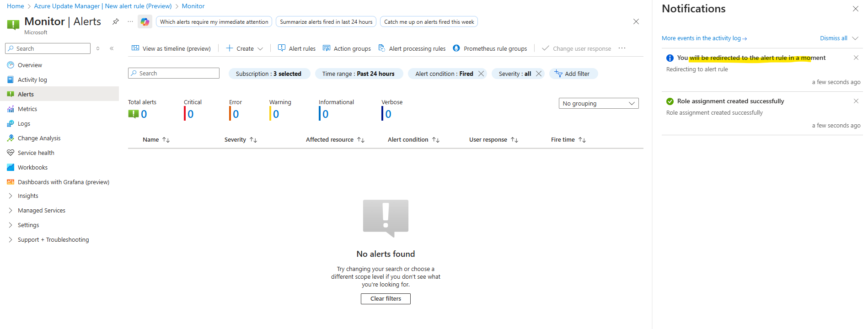The height and width of the screenshot is (329, 868).
Task: Close the Monitor Alerts blade
Action: [x=636, y=21]
